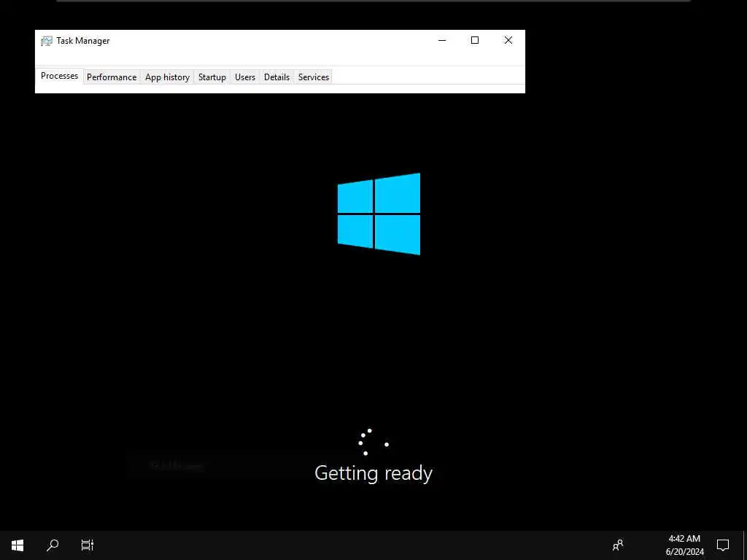The height and width of the screenshot is (560, 747).
Task: Click the People icon in system tray
Action: coord(618,545)
